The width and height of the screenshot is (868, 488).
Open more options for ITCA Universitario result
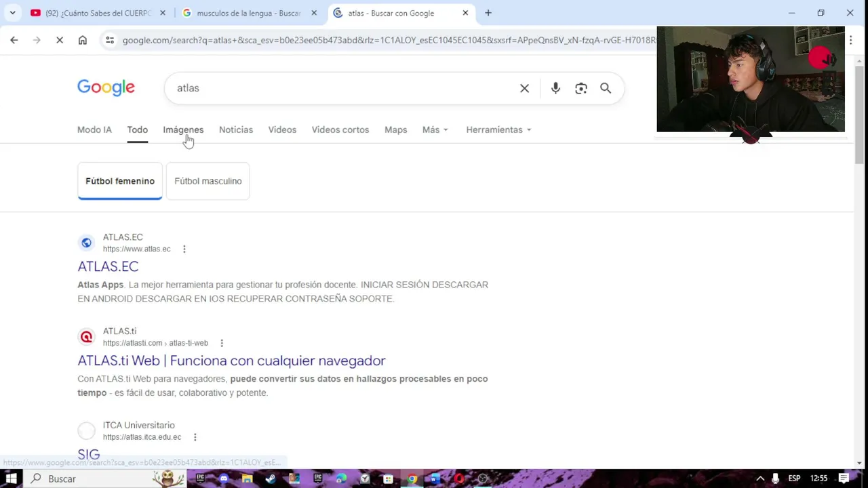point(195,437)
